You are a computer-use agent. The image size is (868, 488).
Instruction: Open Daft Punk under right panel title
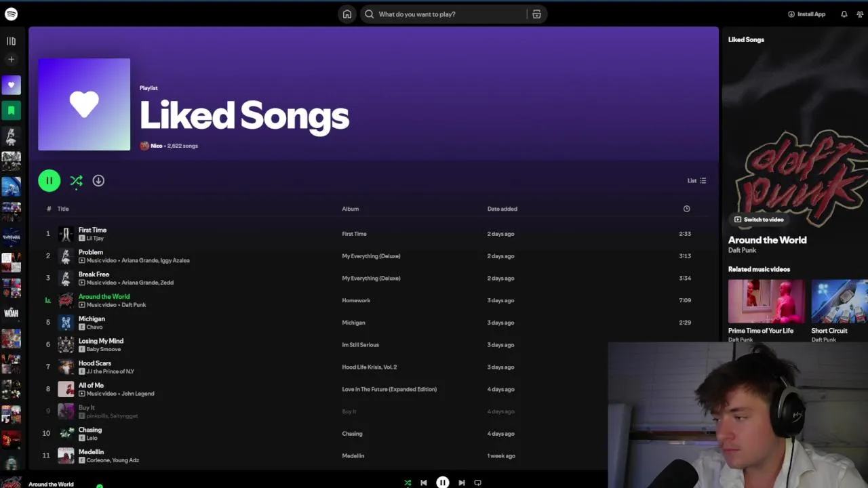742,250
